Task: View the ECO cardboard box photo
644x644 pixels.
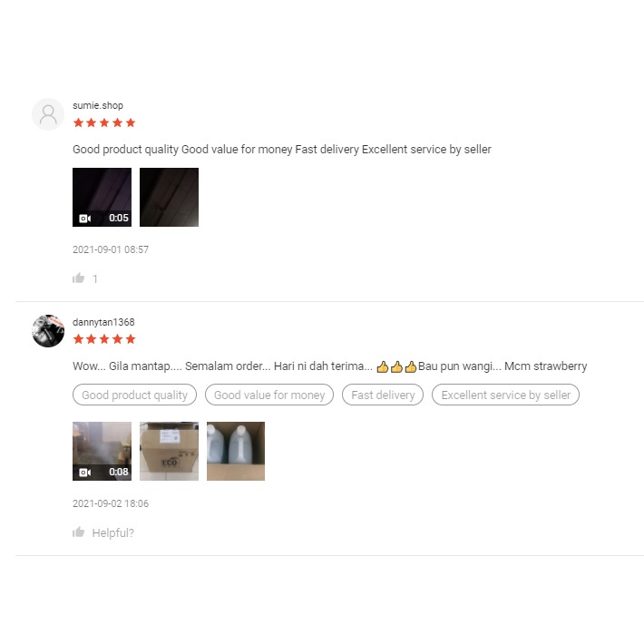Action: (169, 451)
